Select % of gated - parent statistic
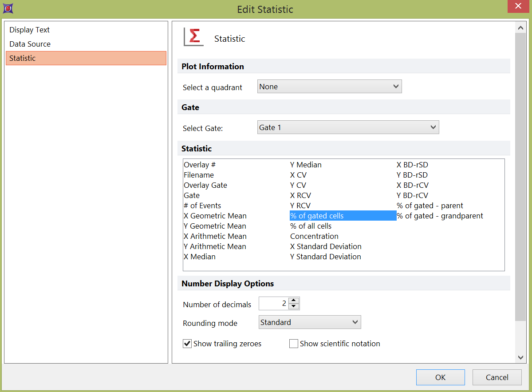This screenshot has height=392, width=532. [430, 206]
